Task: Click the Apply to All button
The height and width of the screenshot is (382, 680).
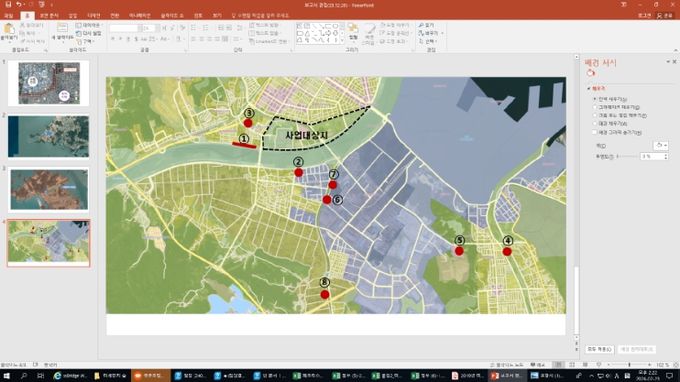Action: [x=600, y=349]
